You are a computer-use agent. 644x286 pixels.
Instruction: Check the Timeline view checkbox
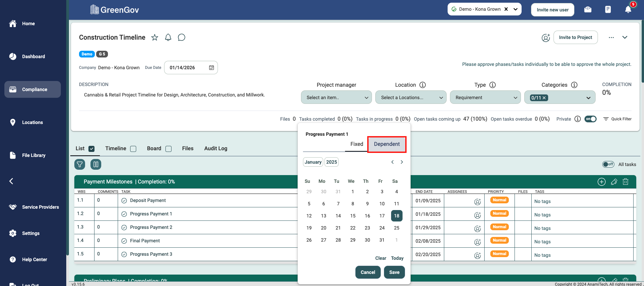133,149
